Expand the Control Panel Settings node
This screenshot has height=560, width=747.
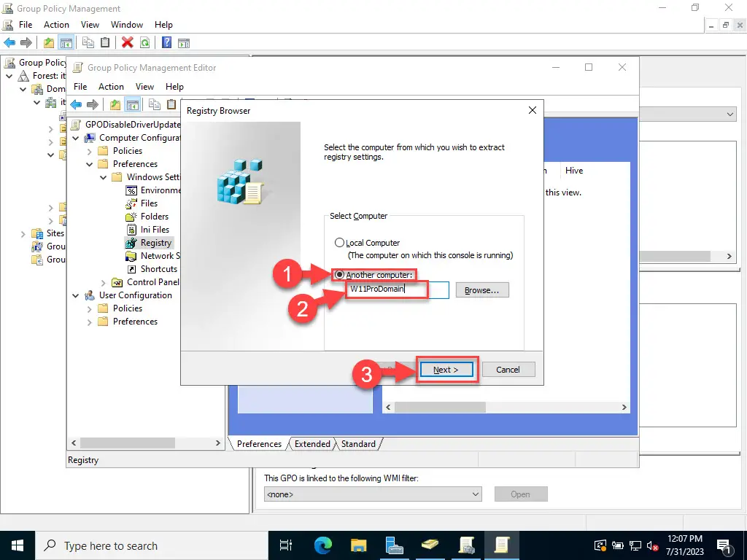pos(103,282)
